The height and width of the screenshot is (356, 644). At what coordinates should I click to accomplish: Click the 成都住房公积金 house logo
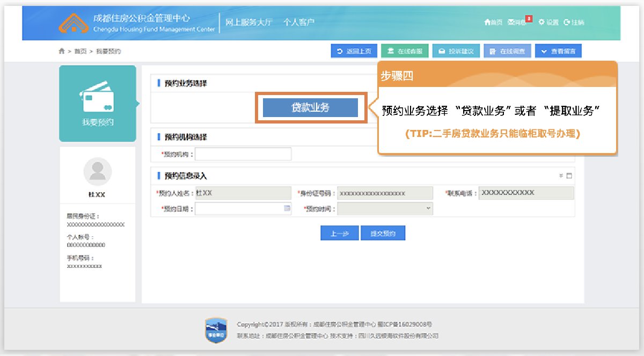[x=74, y=23]
